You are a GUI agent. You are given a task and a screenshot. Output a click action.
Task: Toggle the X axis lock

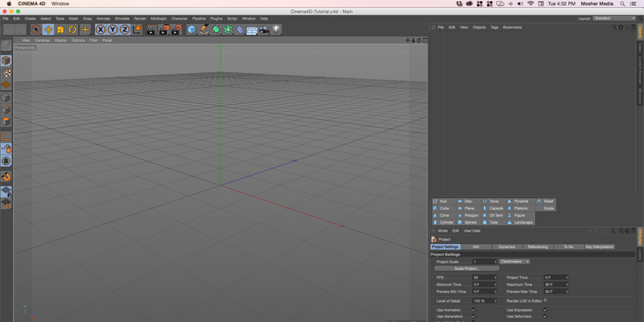[x=101, y=30]
